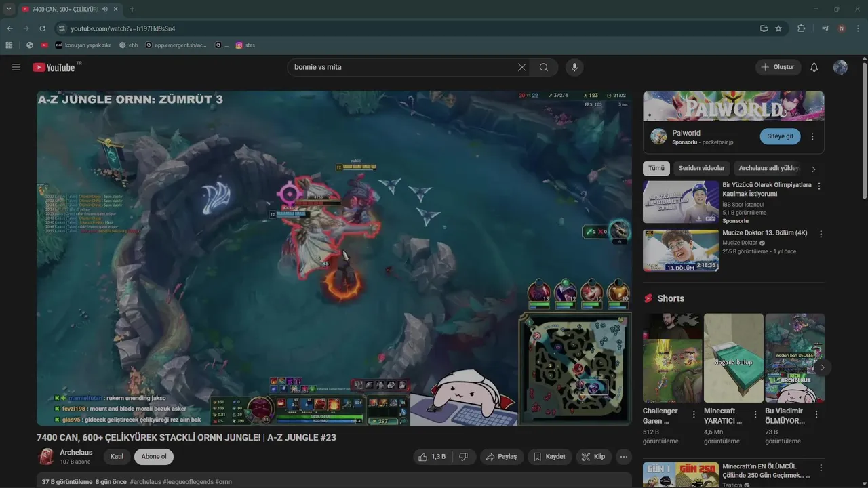Show more filter chips with right arrow
Image resolution: width=868 pixels, height=488 pixels.
tap(814, 169)
